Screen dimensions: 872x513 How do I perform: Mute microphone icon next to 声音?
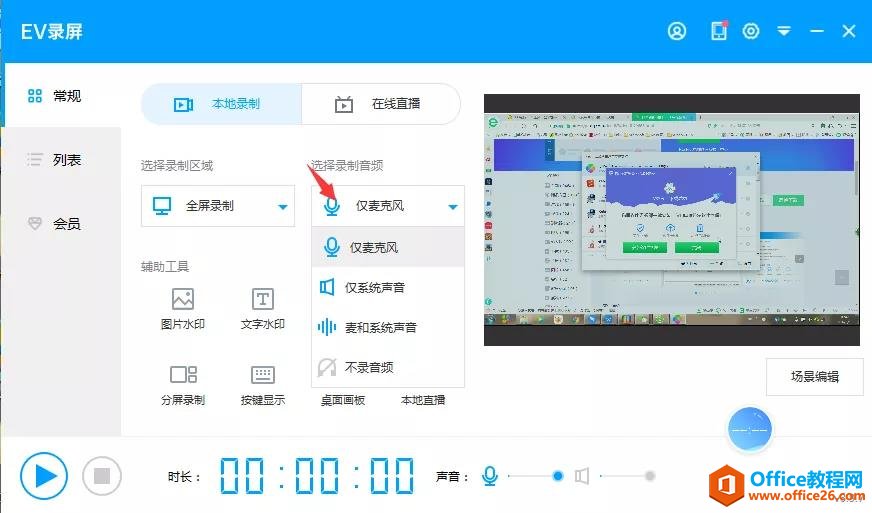(x=490, y=476)
